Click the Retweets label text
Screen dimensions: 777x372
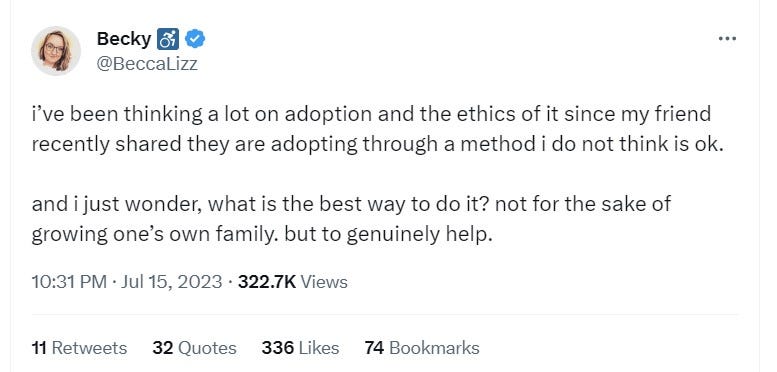click(x=89, y=348)
